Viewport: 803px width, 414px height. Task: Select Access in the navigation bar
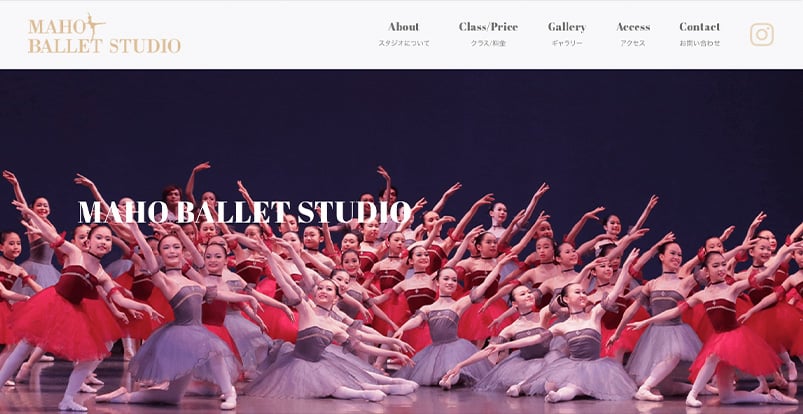pyautogui.click(x=633, y=27)
